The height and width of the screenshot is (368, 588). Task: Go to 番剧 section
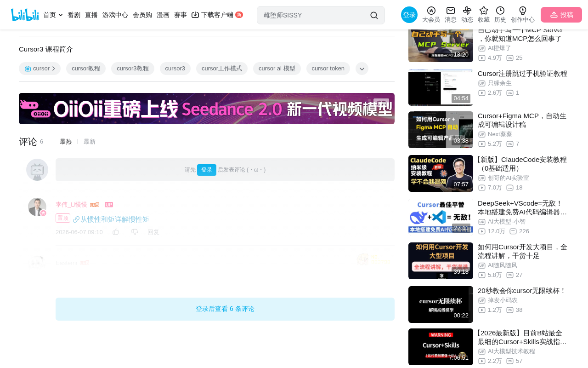[74, 15]
